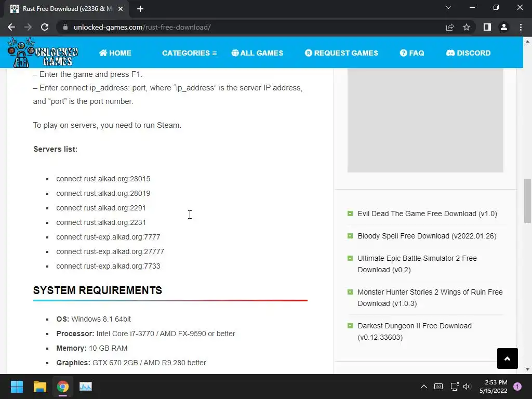Image resolution: width=532 pixels, height=399 pixels.
Task: Click the browser forward arrow
Action: click(x=28, y=27)
